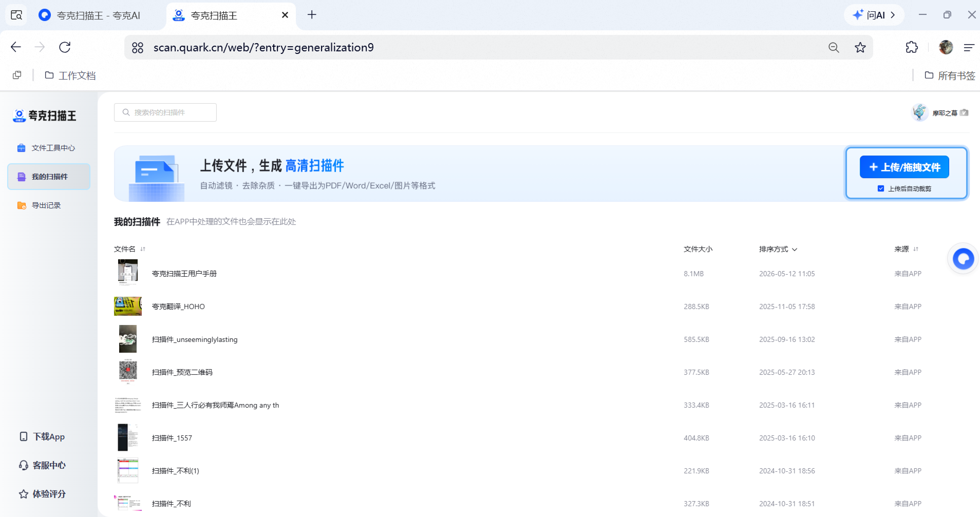Bookmark this page with the star icon
Viewport: 980px width, 517px height.
(x=860, y=47)
